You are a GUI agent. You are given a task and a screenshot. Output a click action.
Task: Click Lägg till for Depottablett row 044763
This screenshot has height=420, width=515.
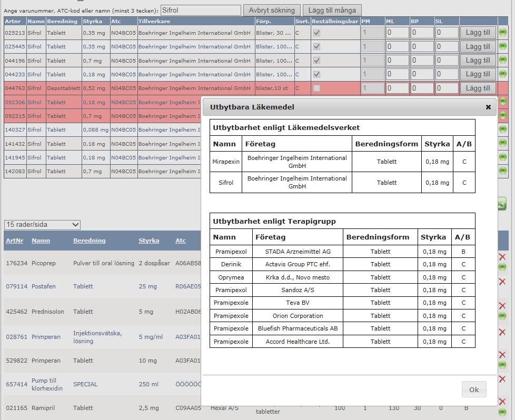click(478, 88)
